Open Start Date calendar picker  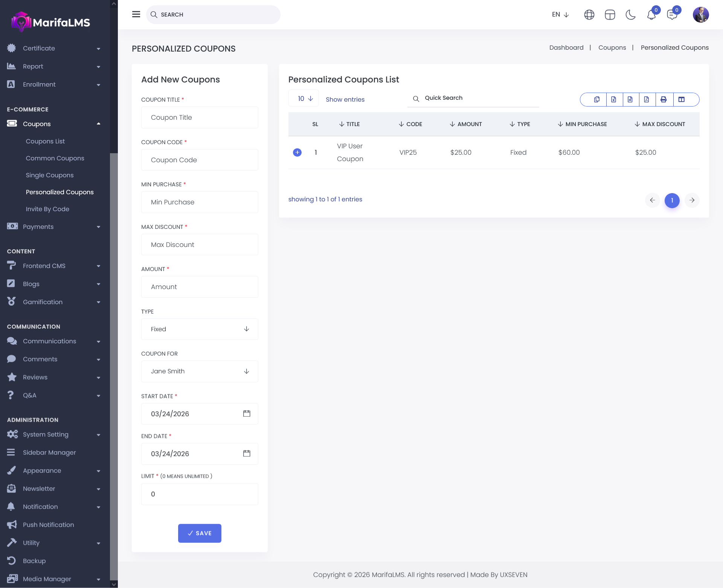[x=247, y=414]
